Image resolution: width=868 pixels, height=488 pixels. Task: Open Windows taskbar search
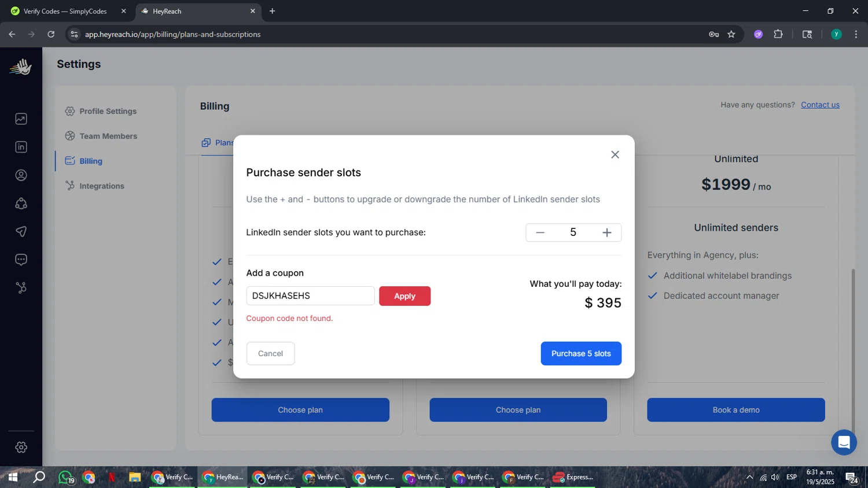tap(39, 478)
